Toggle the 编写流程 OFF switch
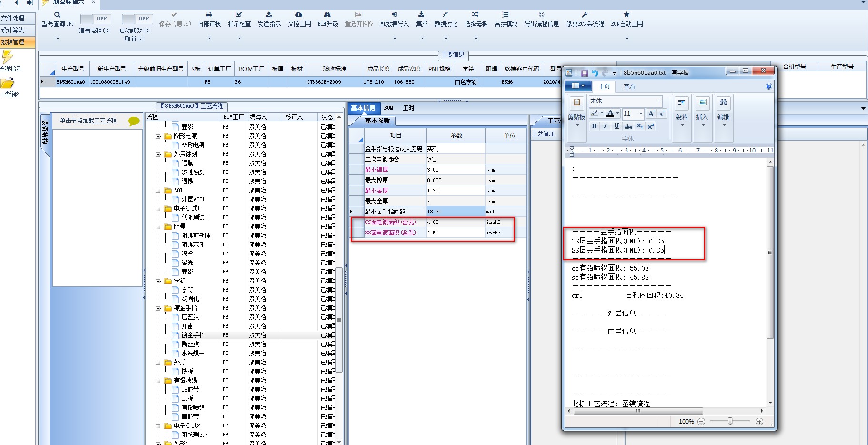Screen dimensions: 868x445 (x=95, y=19)
